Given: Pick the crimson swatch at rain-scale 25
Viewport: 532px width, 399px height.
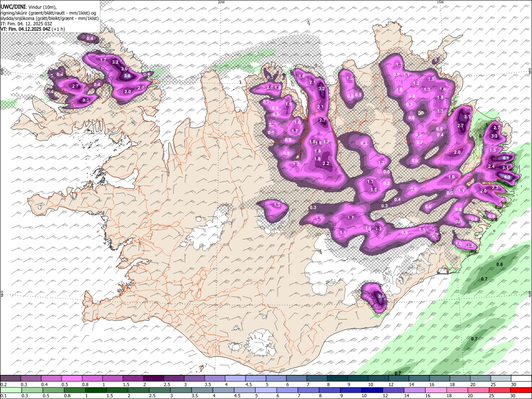Looking at the screenshot, I should point(499,390).
